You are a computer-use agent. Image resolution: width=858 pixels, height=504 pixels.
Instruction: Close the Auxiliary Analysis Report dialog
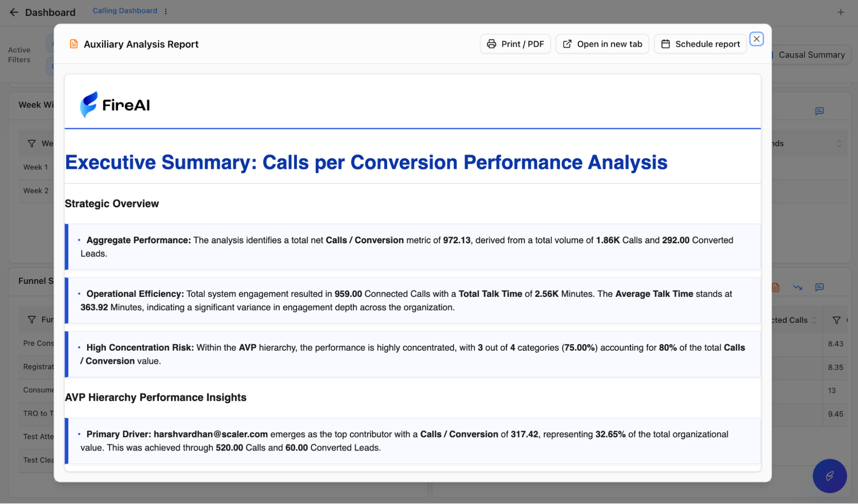coord(756,39)
